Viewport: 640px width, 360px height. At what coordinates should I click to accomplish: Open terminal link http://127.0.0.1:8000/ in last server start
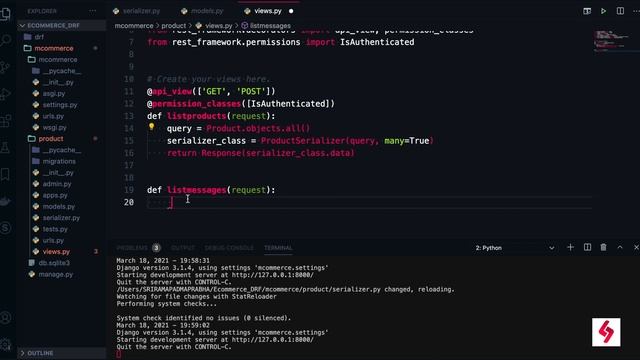tap(273, 340)
